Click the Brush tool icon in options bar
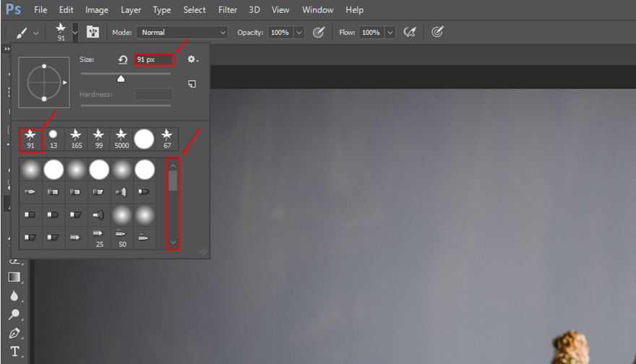This screenshot has width=636, height=364. pos(22,32)
